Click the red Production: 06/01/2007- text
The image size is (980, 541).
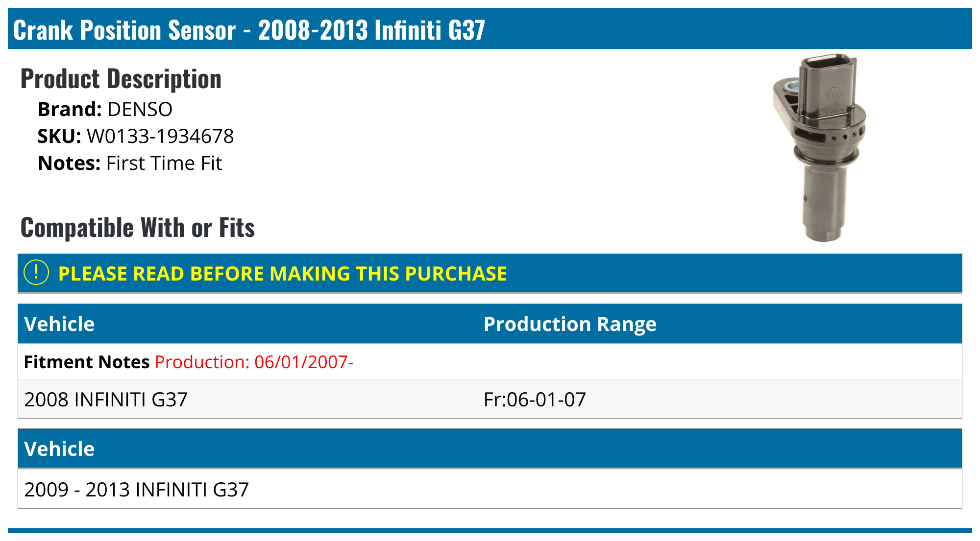point(254,362)
